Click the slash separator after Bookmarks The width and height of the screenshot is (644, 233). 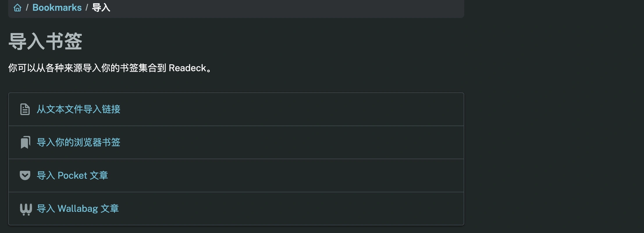(87, 8)
